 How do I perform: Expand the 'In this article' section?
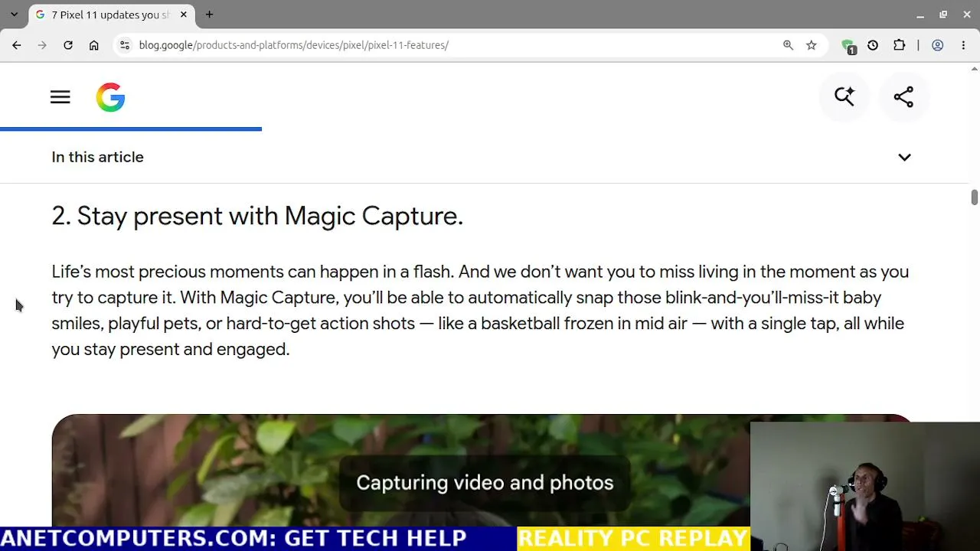[x=904, y=157]
